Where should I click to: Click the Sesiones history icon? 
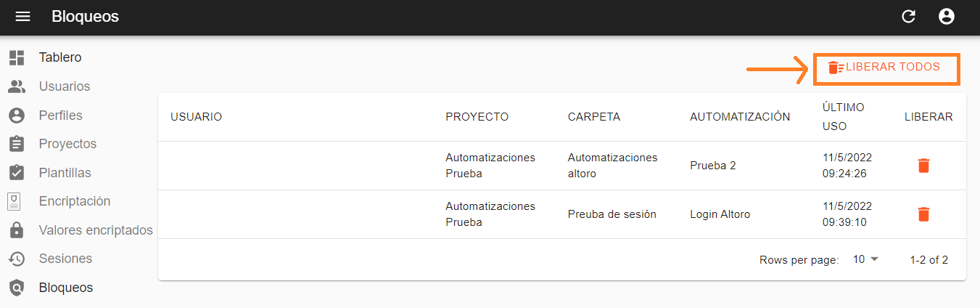[17, 259]
